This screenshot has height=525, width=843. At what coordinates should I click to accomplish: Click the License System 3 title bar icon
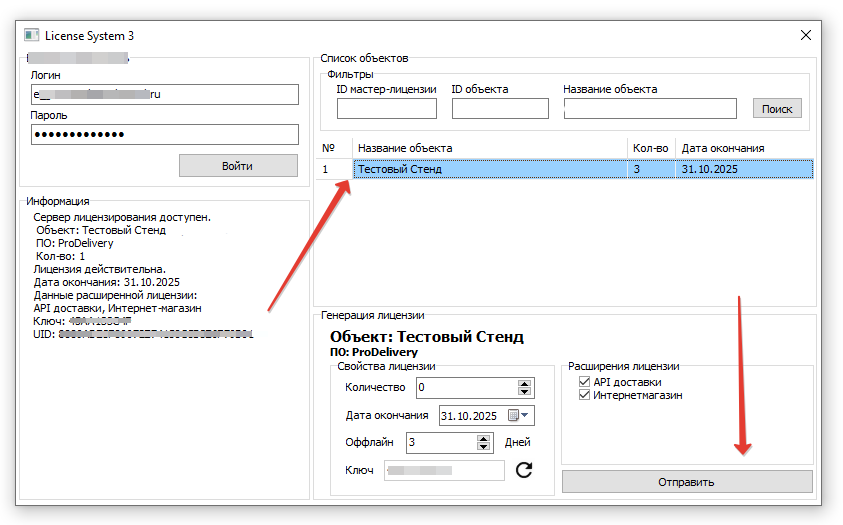click(x=32, y=35)
